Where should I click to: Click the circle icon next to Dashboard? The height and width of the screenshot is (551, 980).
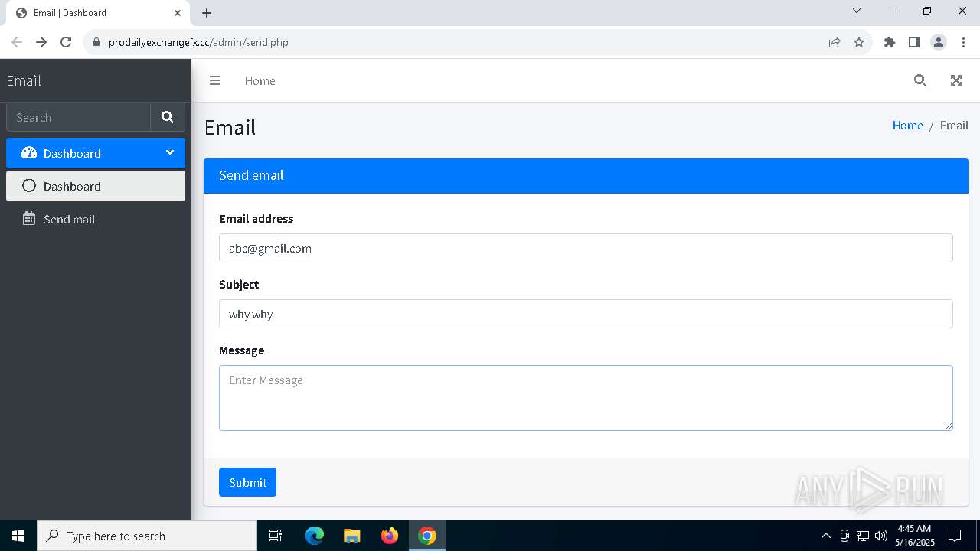coord(29,186)
